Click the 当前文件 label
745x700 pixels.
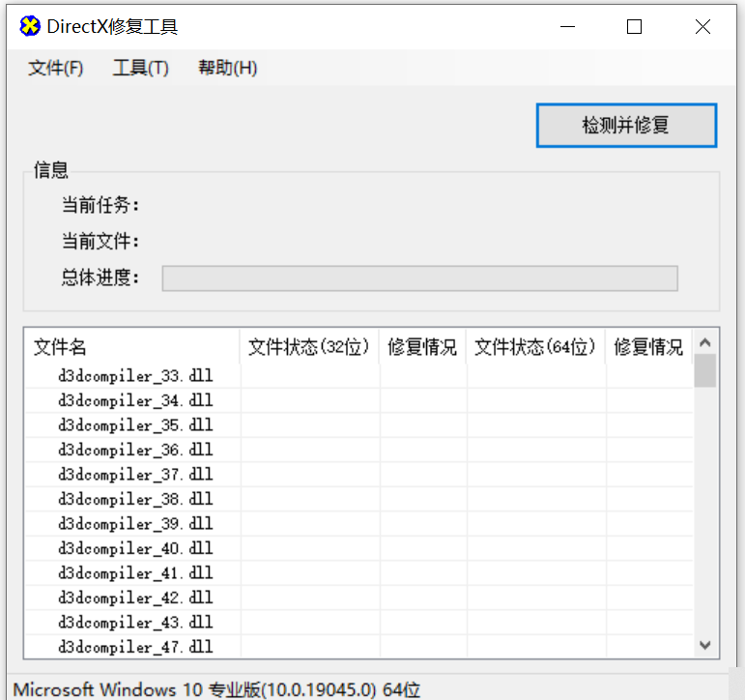coord(100,242)
